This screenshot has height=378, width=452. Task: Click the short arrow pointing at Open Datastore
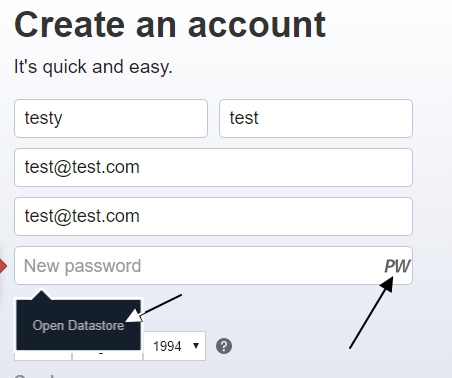point(155,308)
